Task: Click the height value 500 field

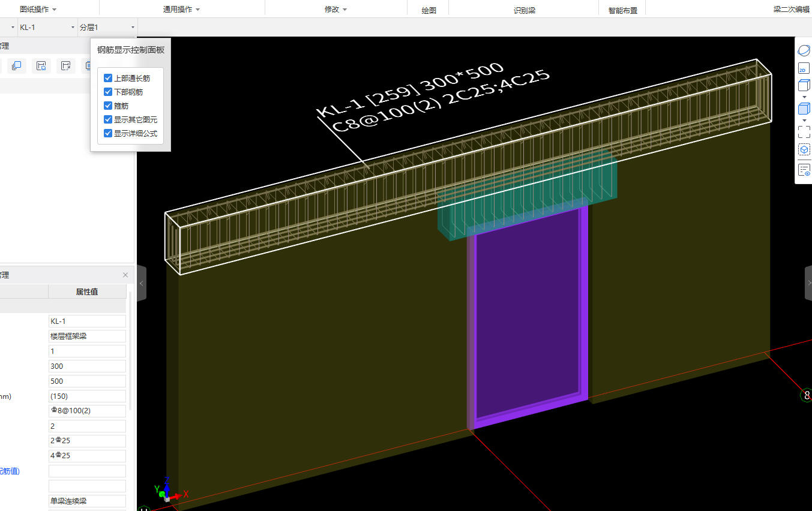Action: click(87, 381)
